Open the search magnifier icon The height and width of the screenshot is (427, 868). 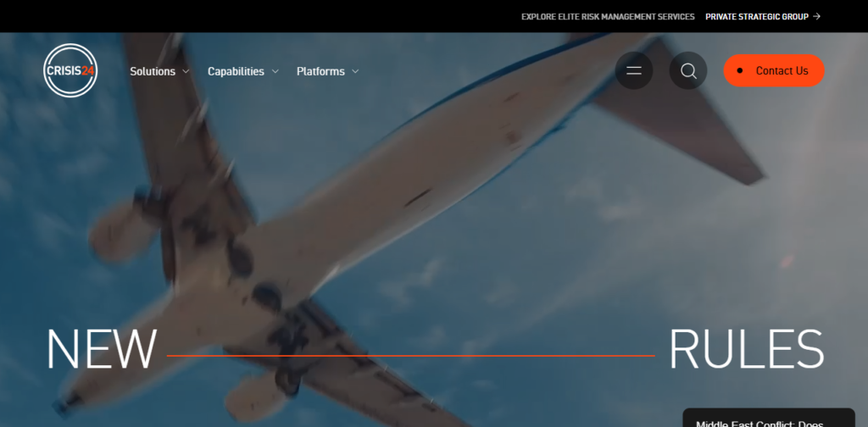tap(688, 71)
